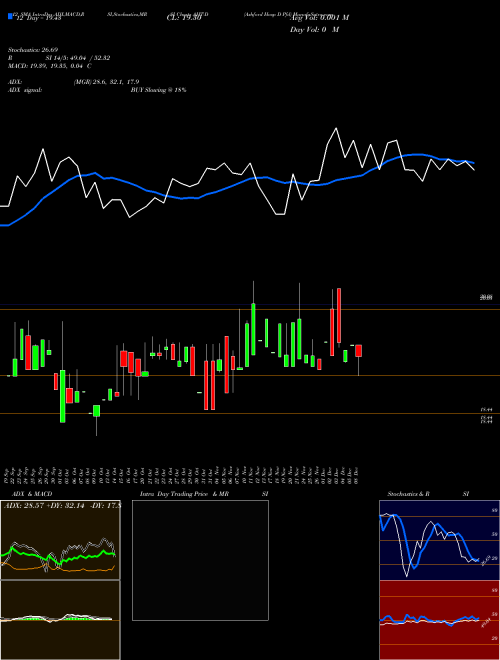Click the last red candlestick on the chart
This screenshot has height=660, width=500.
[359, 351]
